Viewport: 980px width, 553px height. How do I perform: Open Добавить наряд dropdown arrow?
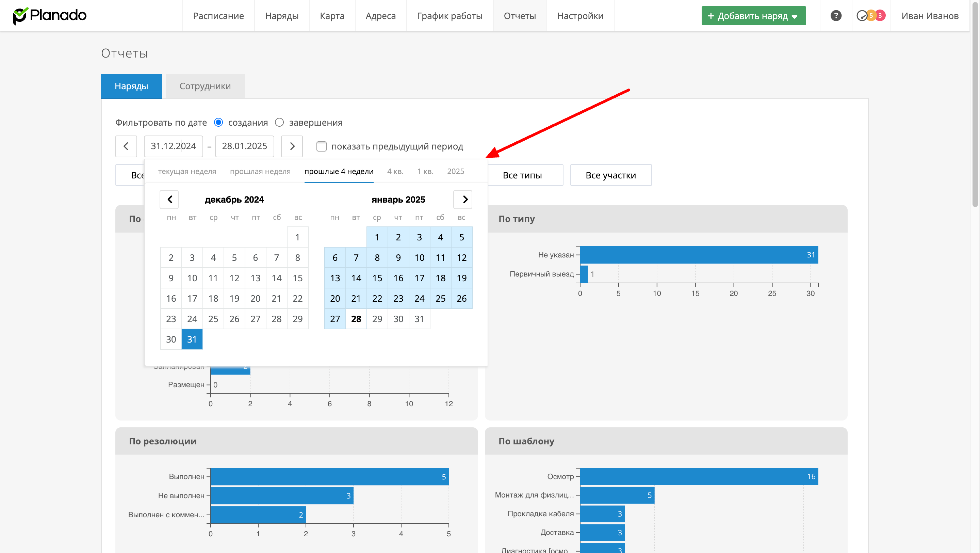pos(794,16)
